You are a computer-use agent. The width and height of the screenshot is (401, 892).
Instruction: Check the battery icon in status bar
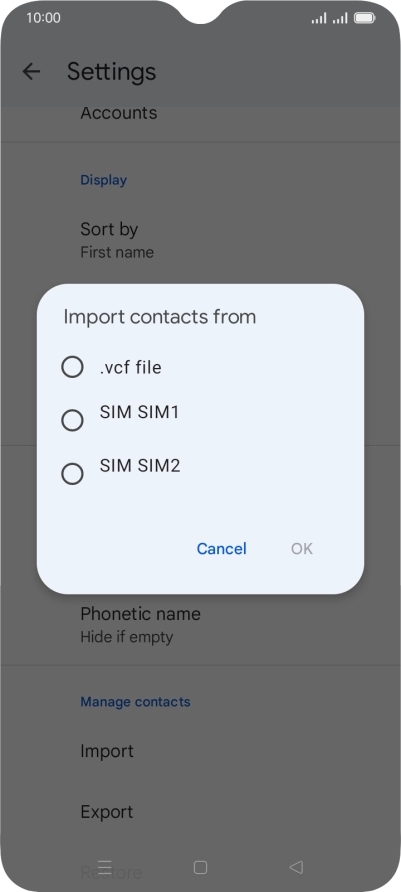point(364,18)
